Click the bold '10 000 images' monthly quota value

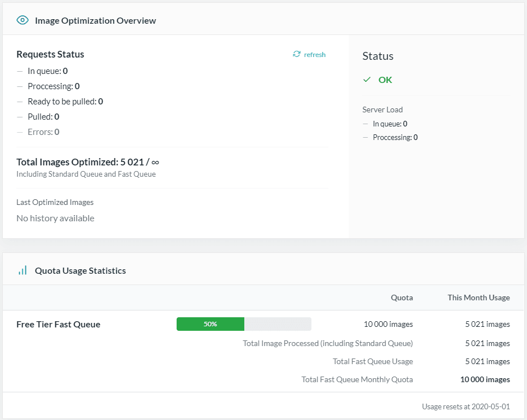coord(485,379)
